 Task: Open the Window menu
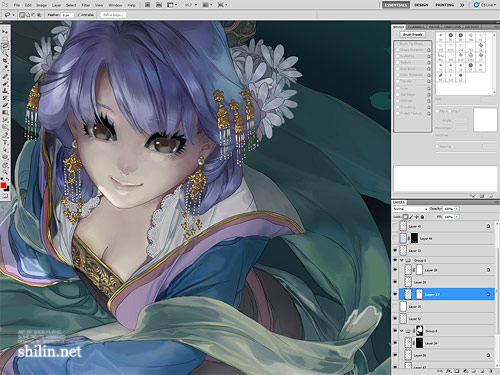115,5
